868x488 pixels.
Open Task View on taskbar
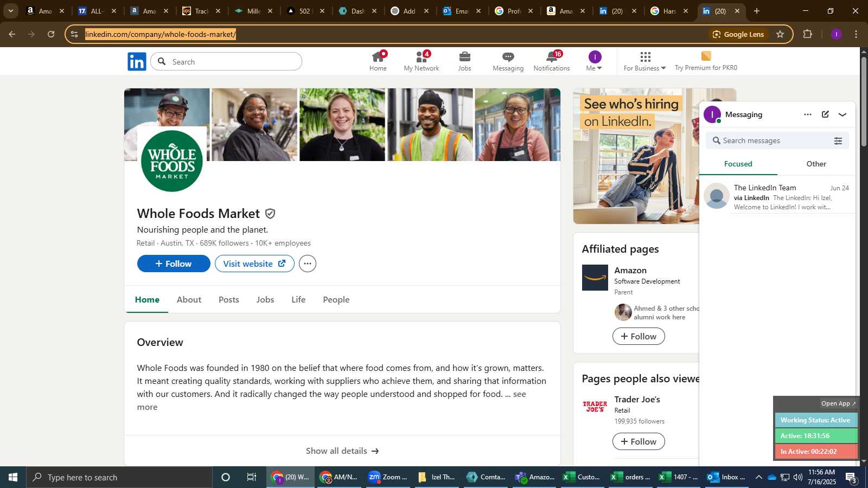pyautogui.click(x=252, y=477)
